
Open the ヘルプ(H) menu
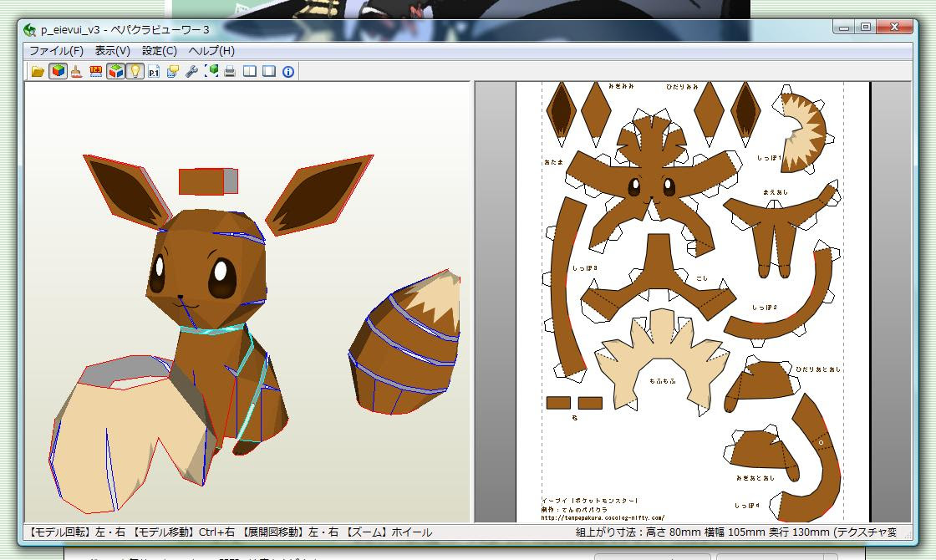tap(211, 51)
